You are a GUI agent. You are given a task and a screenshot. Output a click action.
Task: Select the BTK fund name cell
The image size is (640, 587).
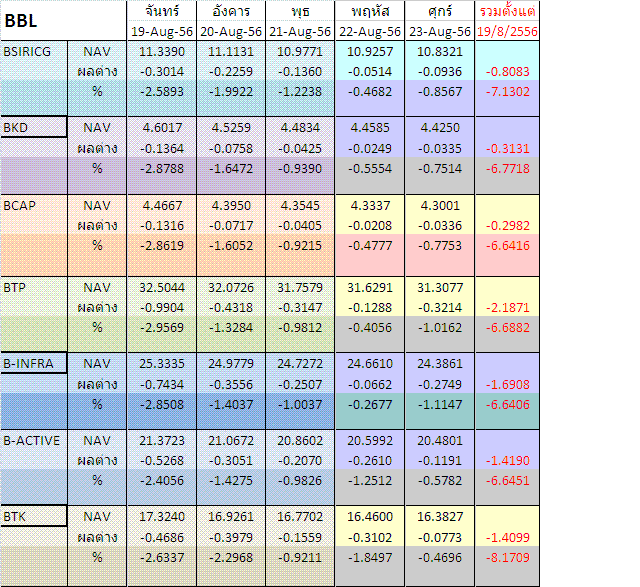click(x=34, y=516)
